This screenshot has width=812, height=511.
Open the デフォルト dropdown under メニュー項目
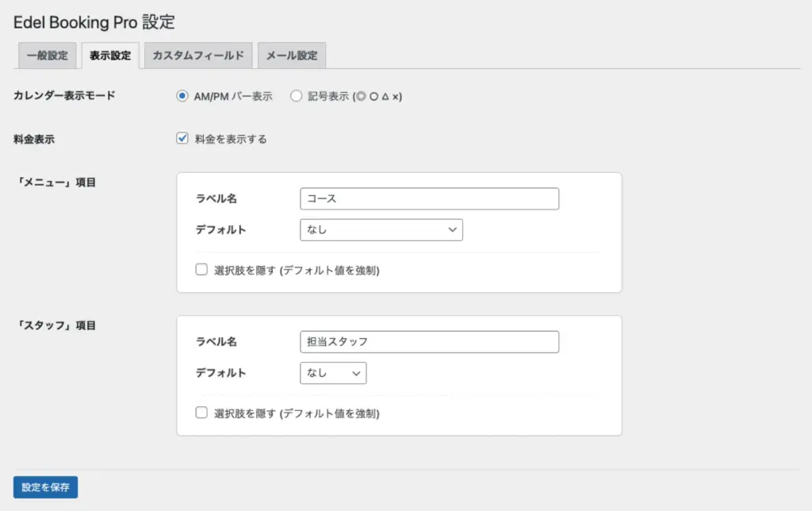[381, 230]
